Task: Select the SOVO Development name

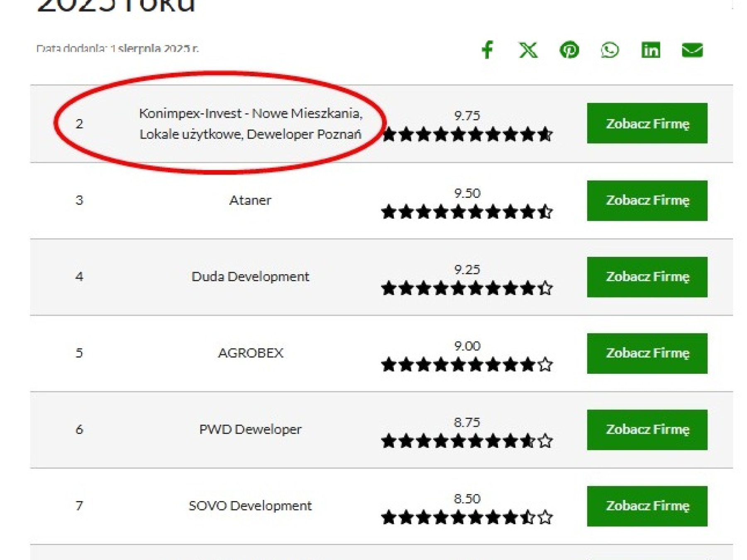Action: tap(250, 506)
